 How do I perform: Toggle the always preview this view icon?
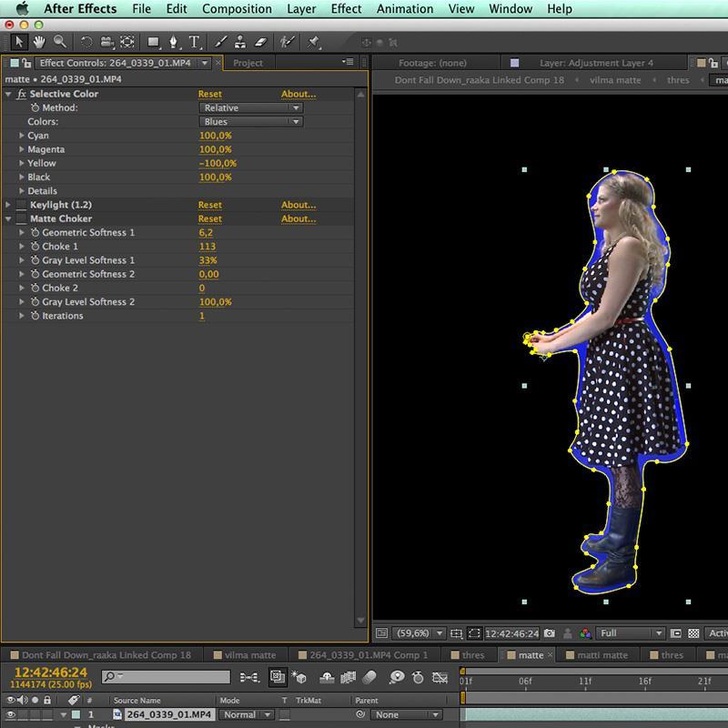click(381, 632)
